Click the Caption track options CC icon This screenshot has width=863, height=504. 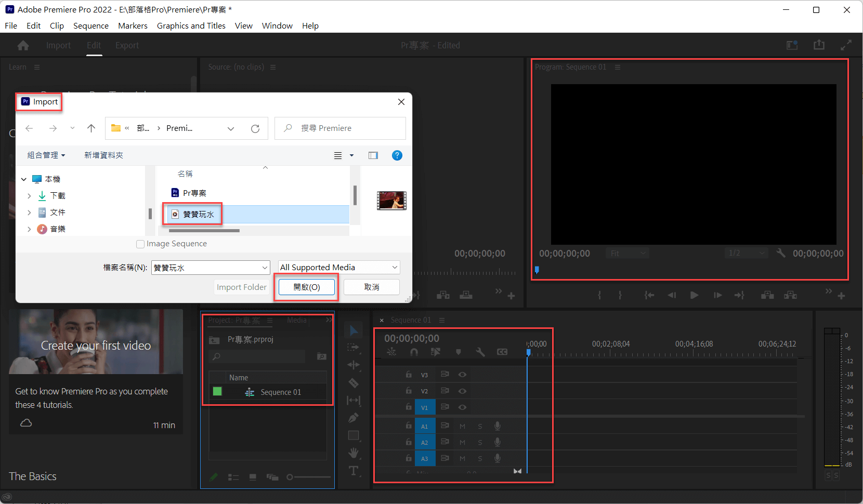coord(502,352)
